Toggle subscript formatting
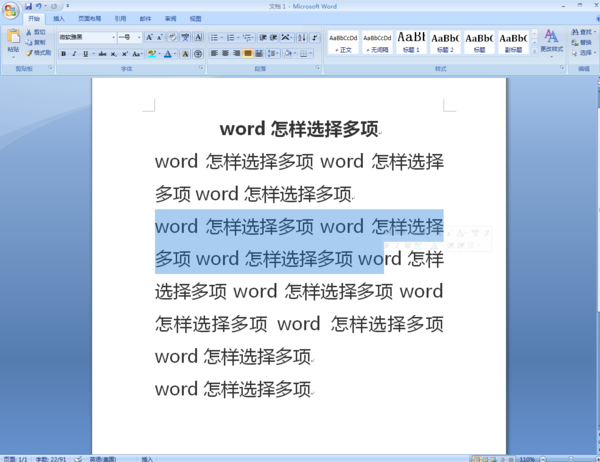The width and height of the screenshot is (600, 462). click(114, 54)
